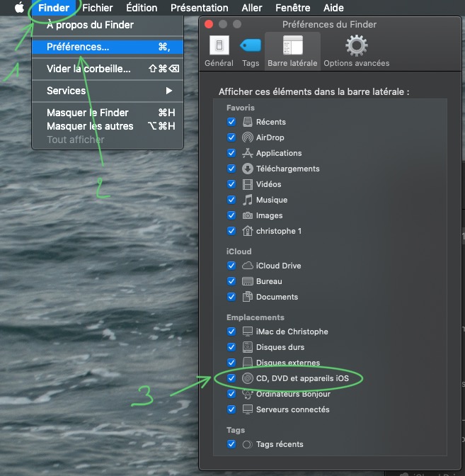
Task: Click the Tags récents circle icon
Action: [x=248, y=444]
